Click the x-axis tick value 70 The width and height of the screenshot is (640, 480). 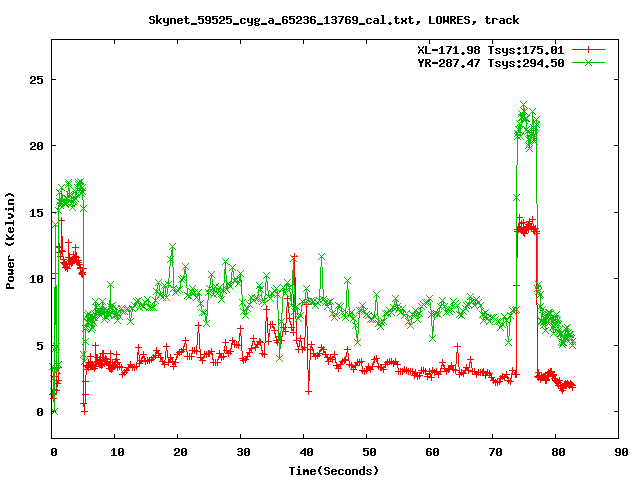(495, 452)
